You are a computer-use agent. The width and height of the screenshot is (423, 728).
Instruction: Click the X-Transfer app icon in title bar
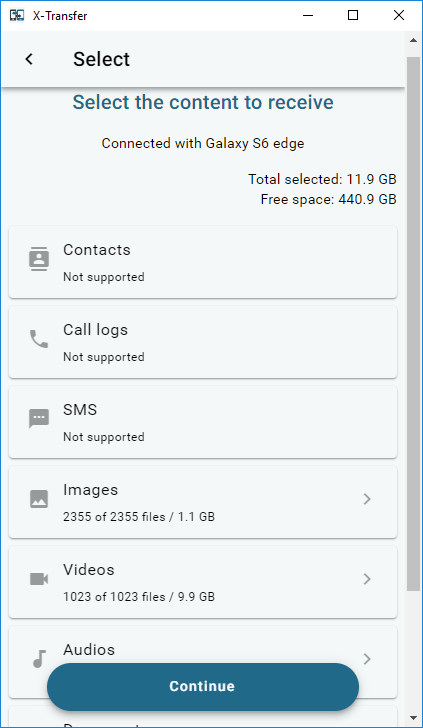(x=17, y=15)
